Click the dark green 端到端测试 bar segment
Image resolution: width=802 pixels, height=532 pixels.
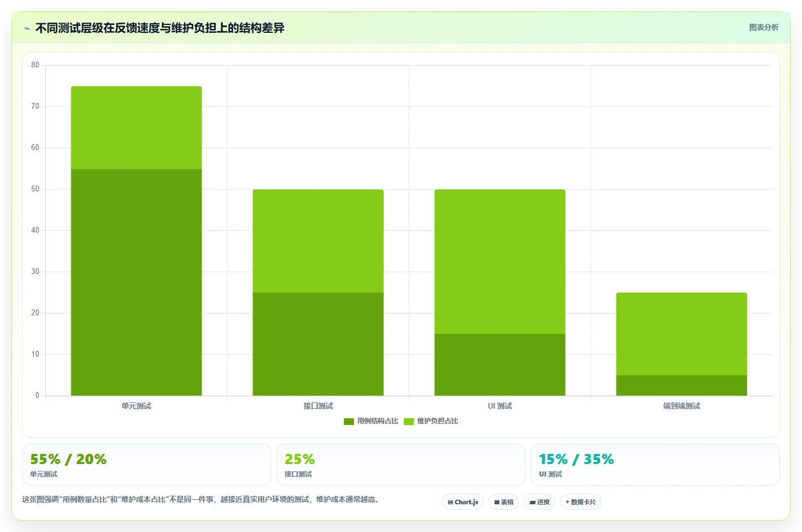681,385
